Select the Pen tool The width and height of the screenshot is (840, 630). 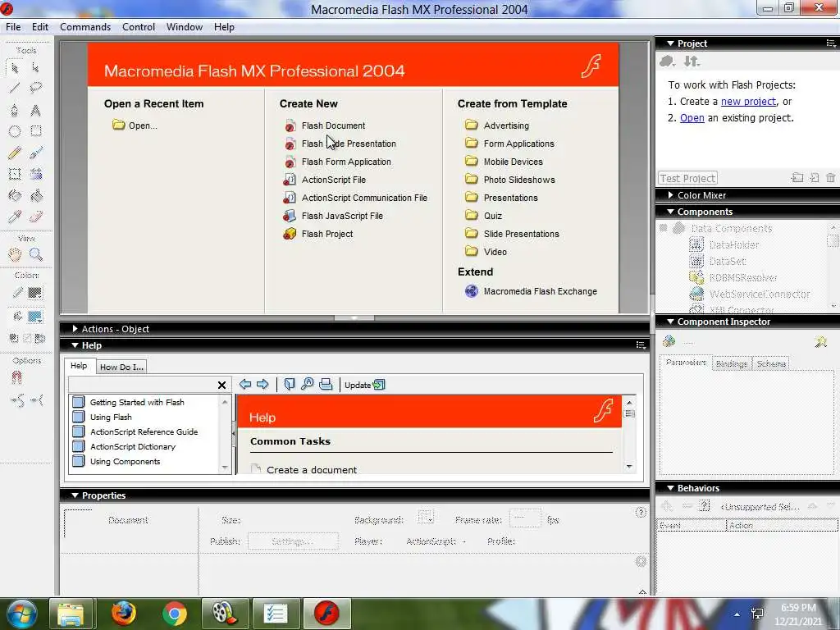click(15, 111)
